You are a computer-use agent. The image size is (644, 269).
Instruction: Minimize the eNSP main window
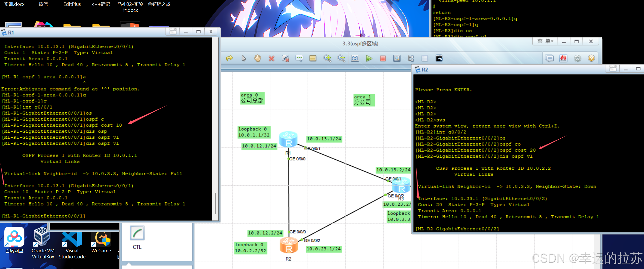pyautogui.click(x=564, y=41)
